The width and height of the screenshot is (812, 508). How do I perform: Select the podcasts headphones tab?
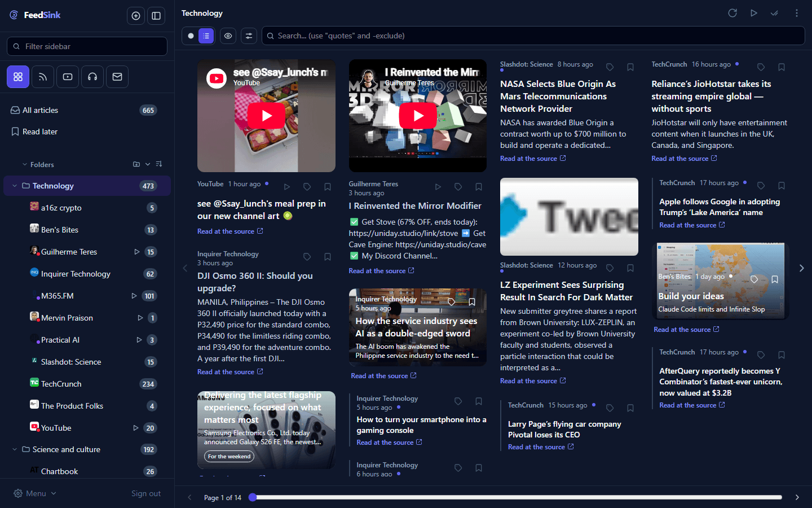[x=92, y=77]
